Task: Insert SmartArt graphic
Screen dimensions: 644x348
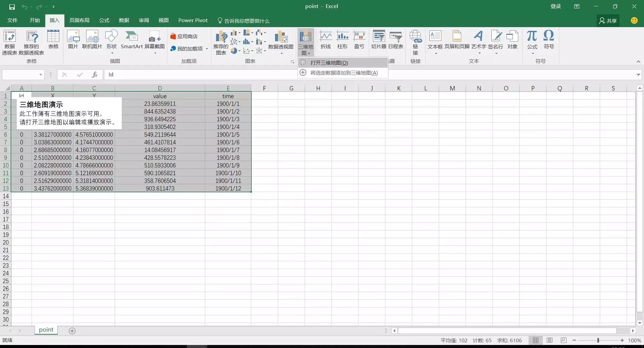Action: (x=131, y=40)
